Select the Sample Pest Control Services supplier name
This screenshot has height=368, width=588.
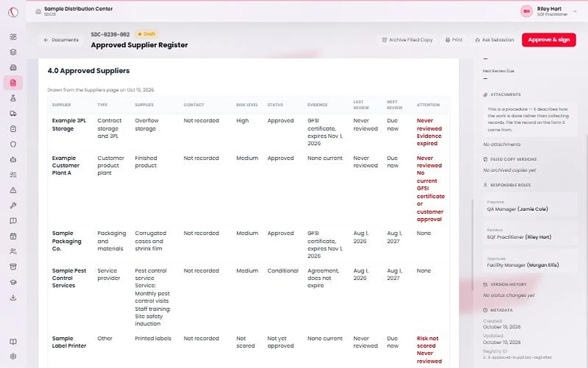(x=69, y=278)
